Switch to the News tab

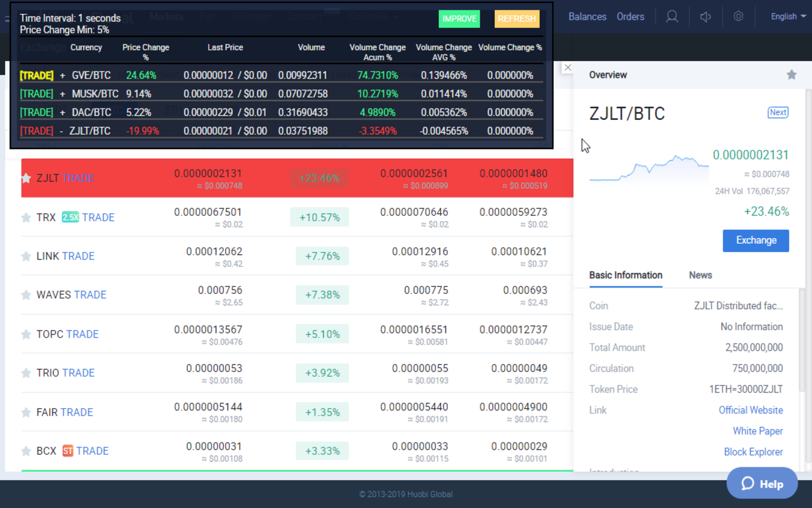click(700, 275)
